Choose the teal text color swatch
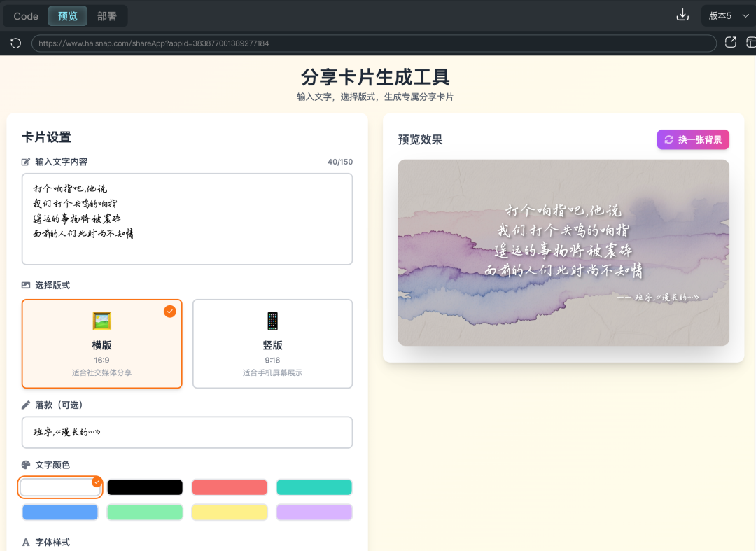Image resolution: width=756 pixels, height=551 pixels. pos(314,487)
